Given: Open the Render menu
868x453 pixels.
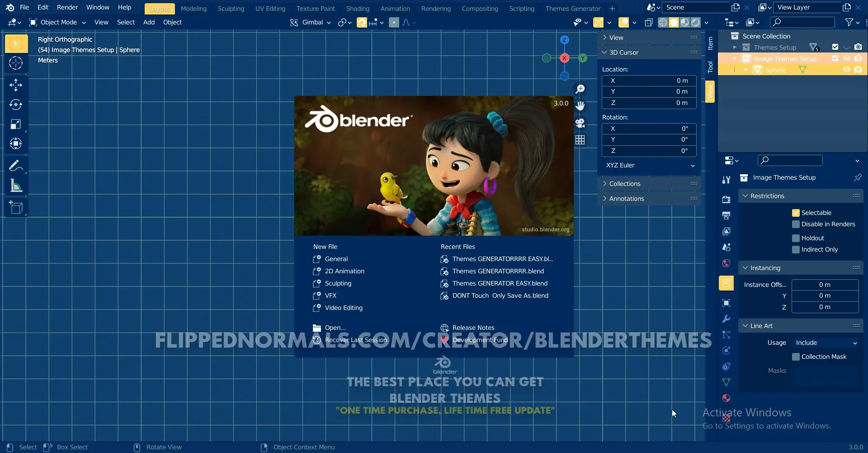Looking at the screenshot, I should coord(67,7).
